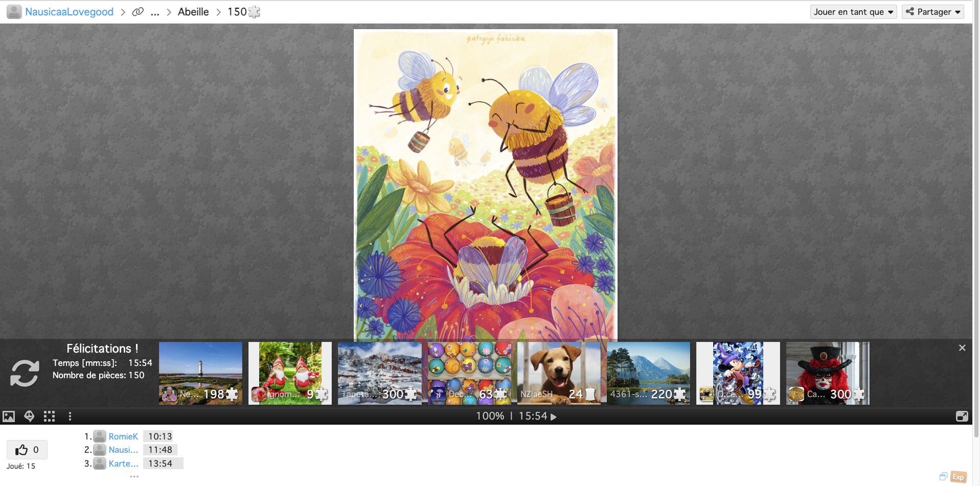
Task: Open the Partager share dropdown
Action: point(933,12)
